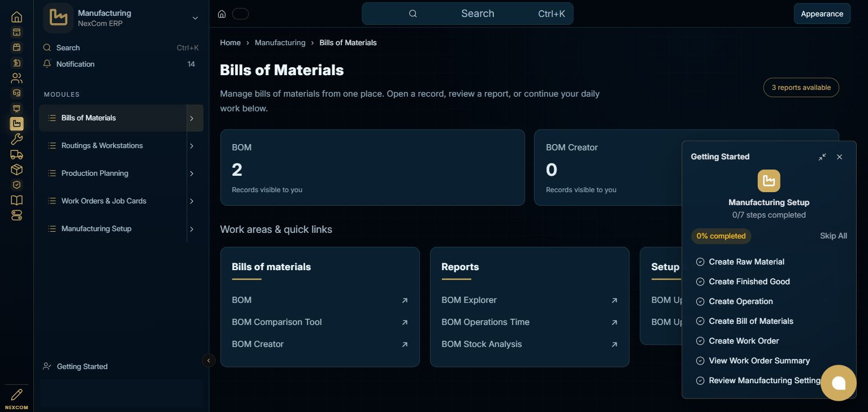Expand Bills of Materials module chevron
This screenshot has height=412, width=868.
point(192,118)
